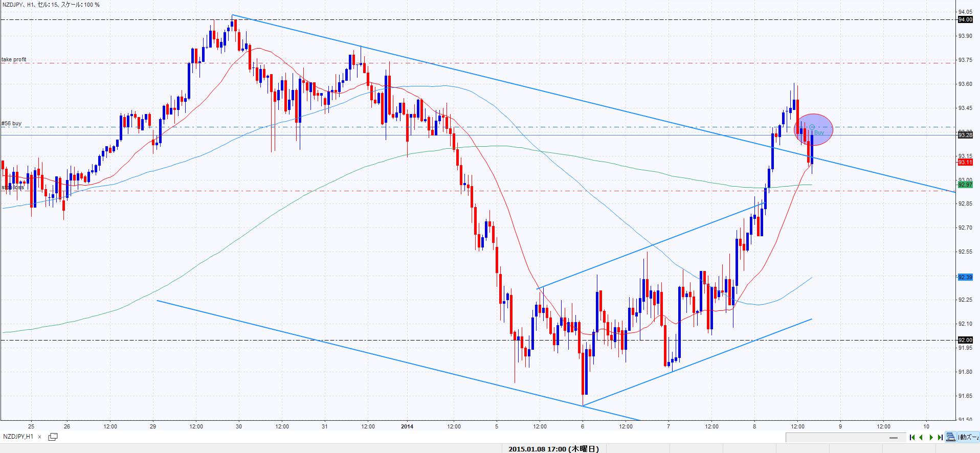Click the red 93.11 price tag
The image size is (980, 453).
click(x=965, y=163)
